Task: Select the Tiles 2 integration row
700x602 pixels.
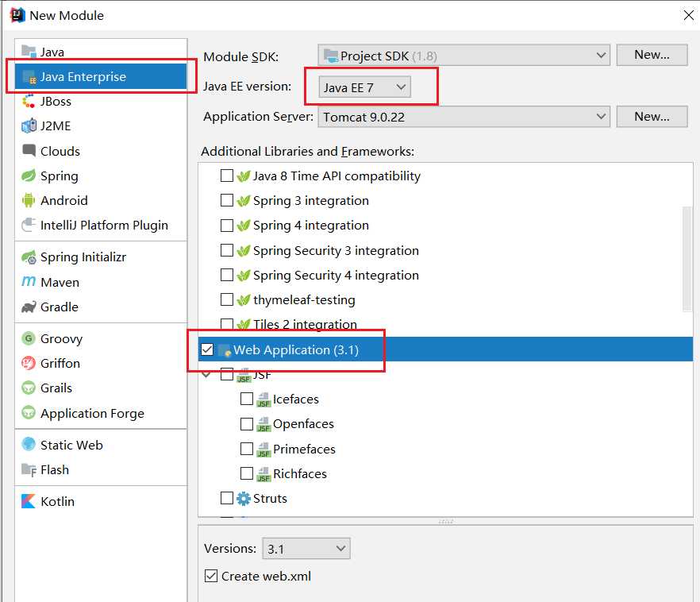Action: coord(445,324)
